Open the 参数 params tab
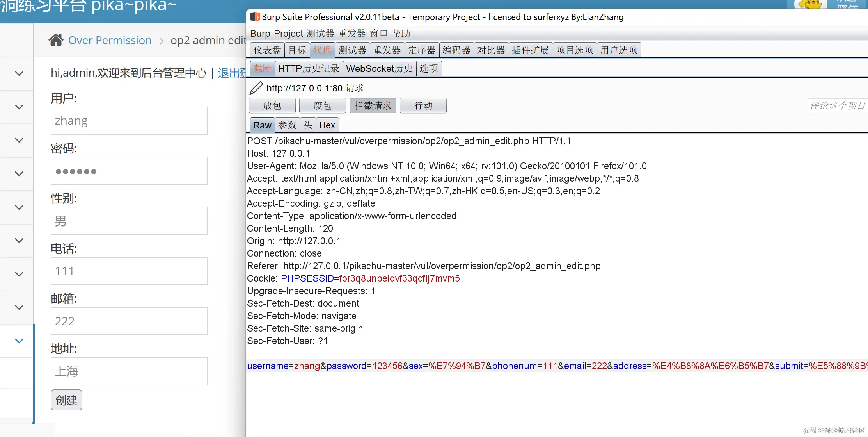This screenshot has height=437, width=868. click(x=287, y=125)
